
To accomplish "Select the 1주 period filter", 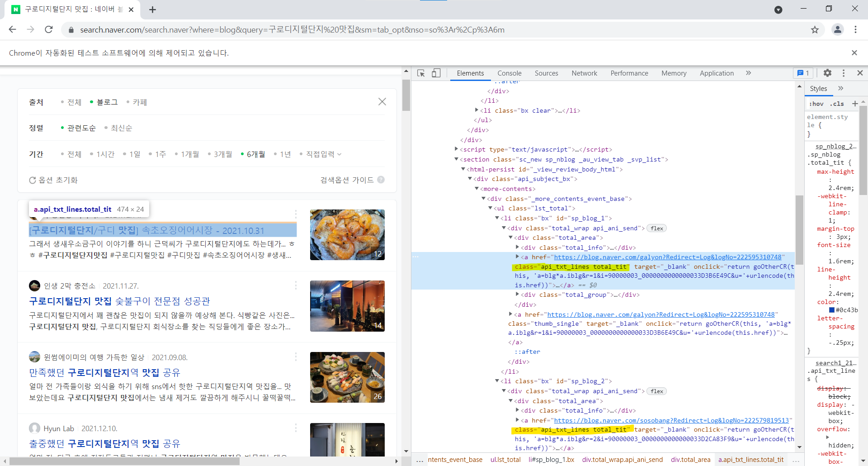I will [158, 154].
